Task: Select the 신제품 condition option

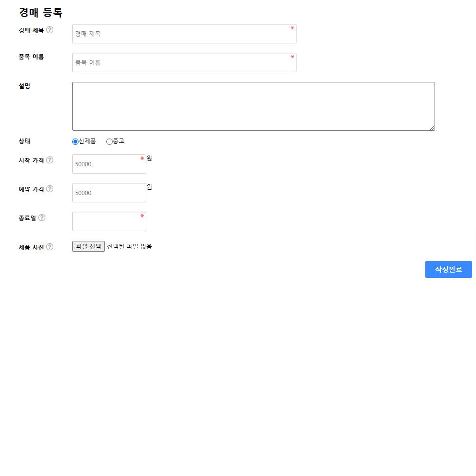Action: click(75, 141)
